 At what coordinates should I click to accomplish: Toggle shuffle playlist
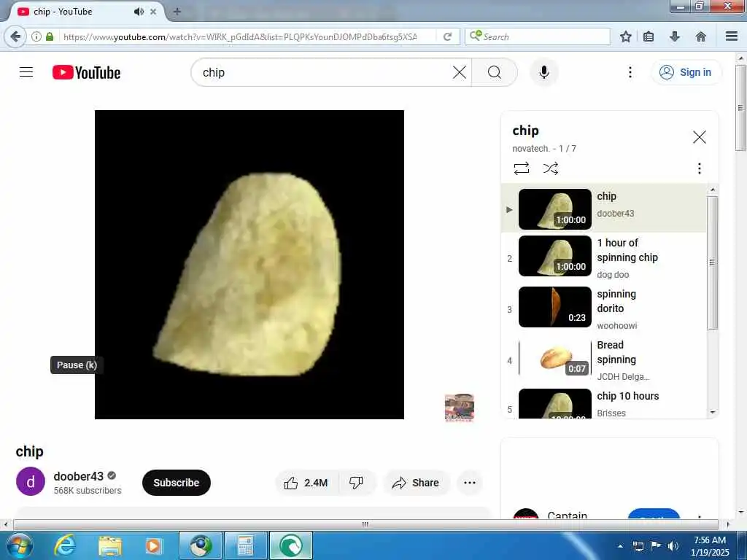[550, 168]
